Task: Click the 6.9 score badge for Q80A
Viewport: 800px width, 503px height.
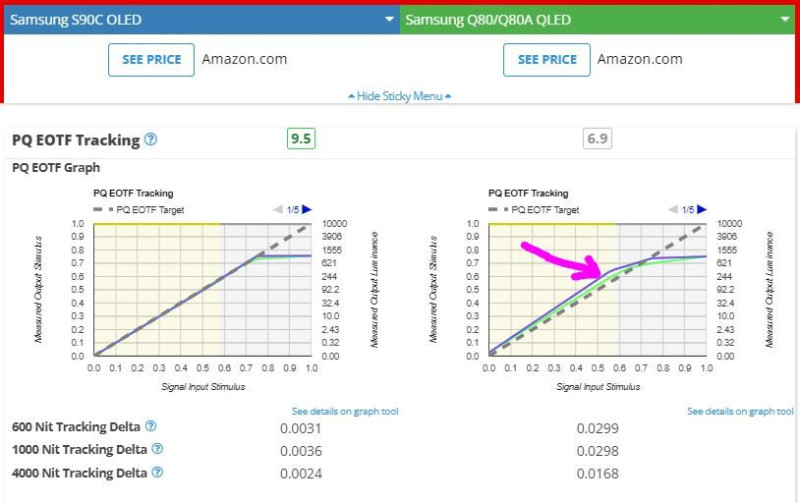Action: click(597, 139)
